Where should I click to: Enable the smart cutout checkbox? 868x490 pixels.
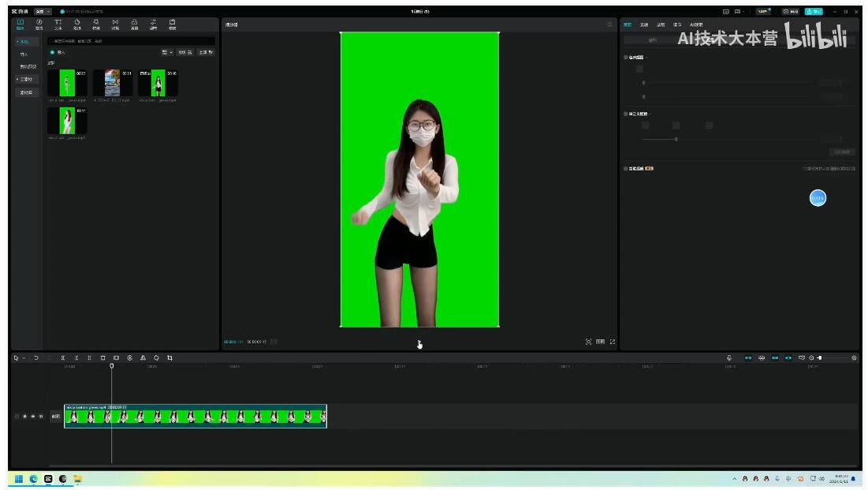[627, 168]
